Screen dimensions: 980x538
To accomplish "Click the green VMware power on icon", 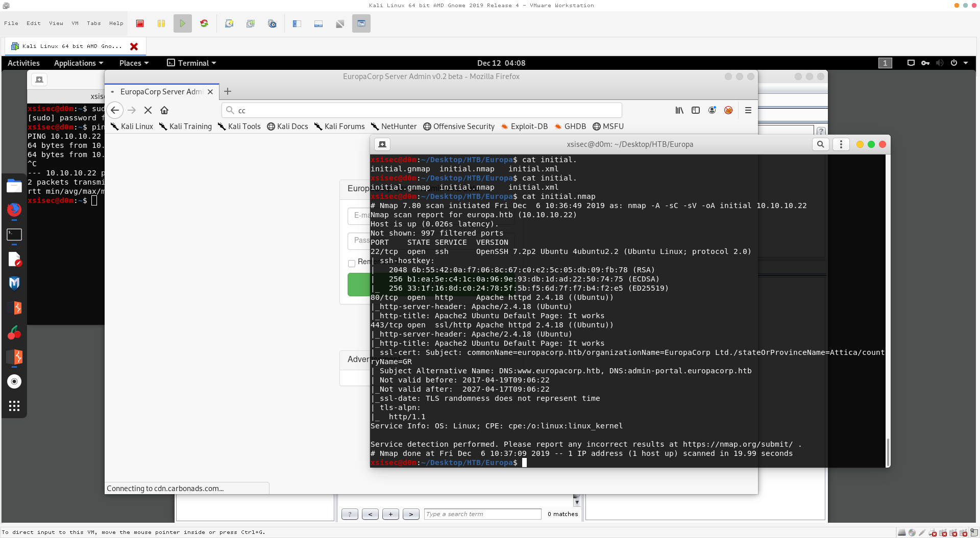I will [183, 23].
